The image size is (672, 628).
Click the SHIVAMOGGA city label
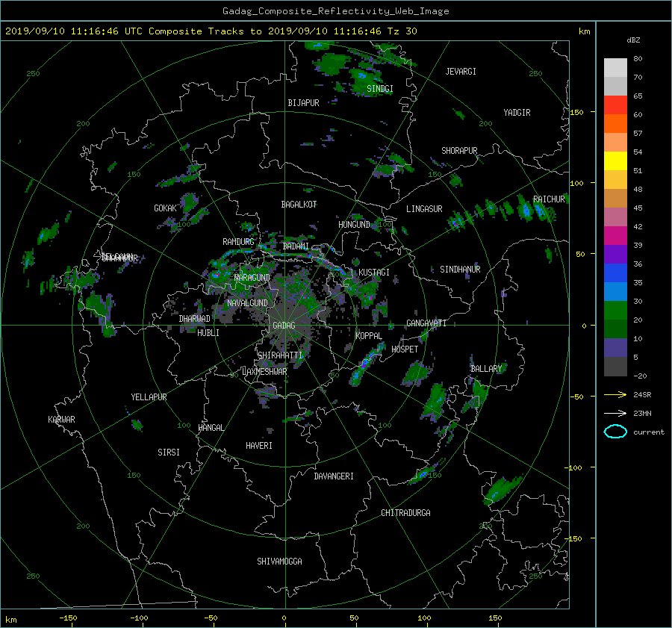point(279,562)
